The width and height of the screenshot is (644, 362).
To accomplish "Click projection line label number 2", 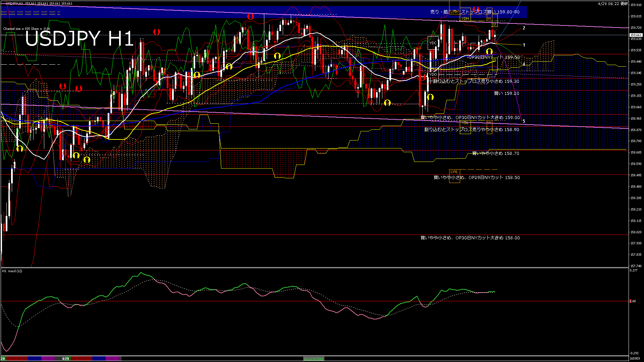I will [524, 28].
